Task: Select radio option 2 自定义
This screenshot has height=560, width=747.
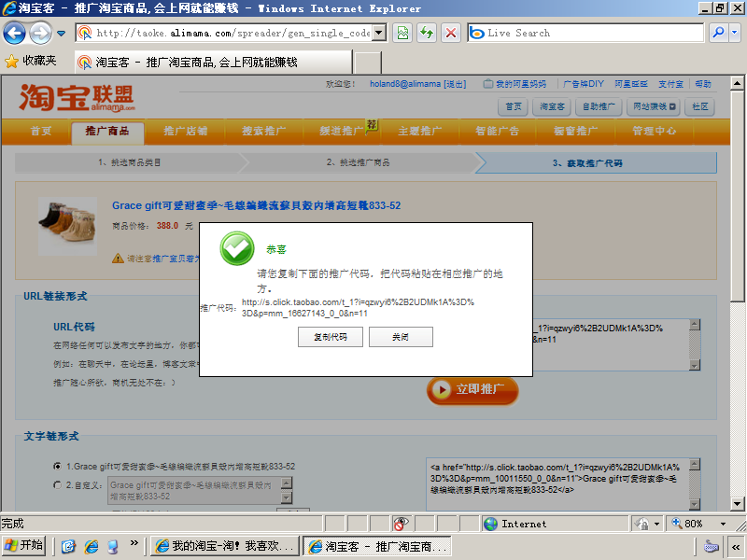Action: 58,485
